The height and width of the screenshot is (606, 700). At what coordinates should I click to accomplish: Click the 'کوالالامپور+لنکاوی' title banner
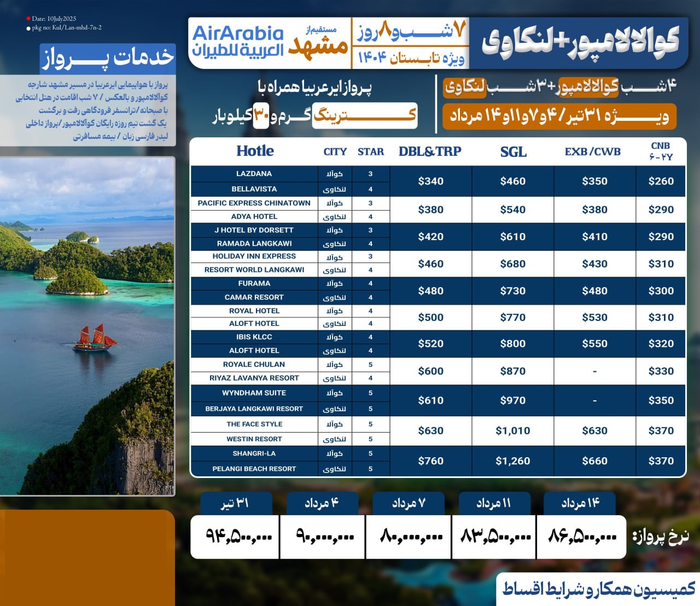(580, 43)
